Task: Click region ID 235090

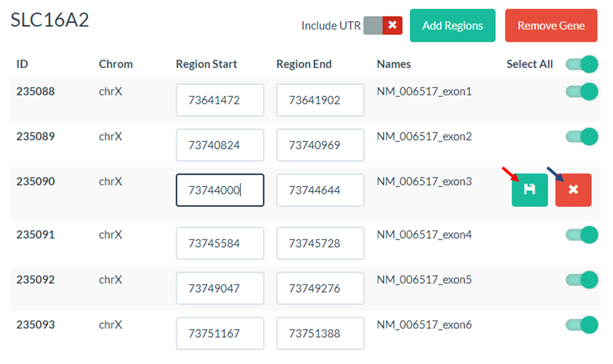Action: click(x=35, y=181)
